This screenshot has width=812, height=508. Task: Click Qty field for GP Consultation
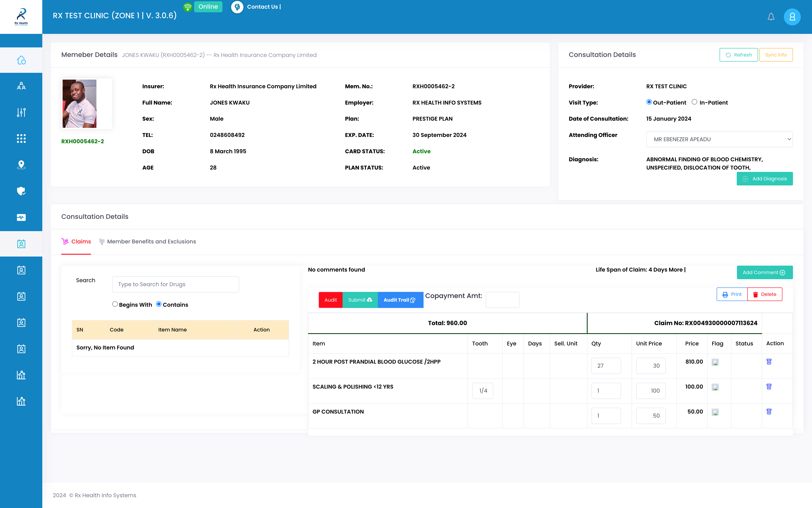pyautogui.click(x=606, y=416)
